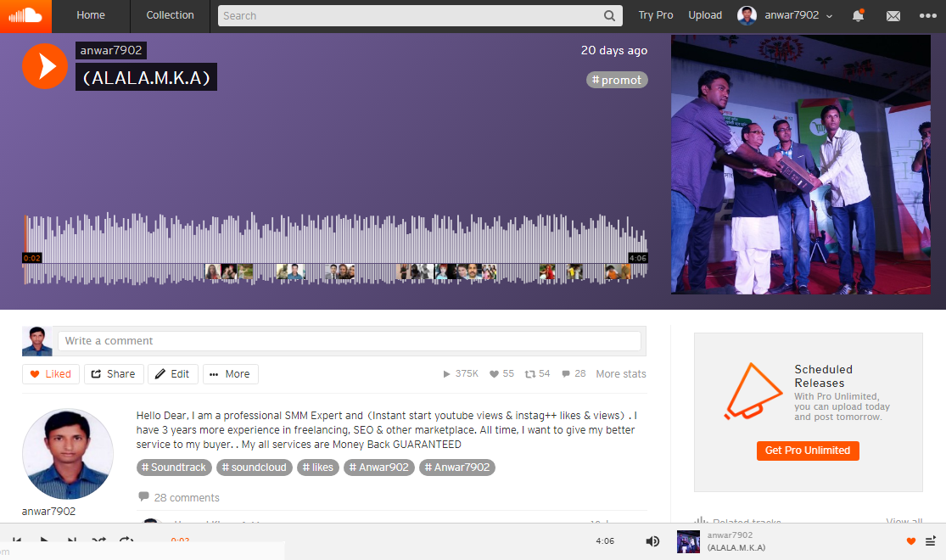Expand the anwar7902 account dropdown arrow

click(x=829, y=16)
